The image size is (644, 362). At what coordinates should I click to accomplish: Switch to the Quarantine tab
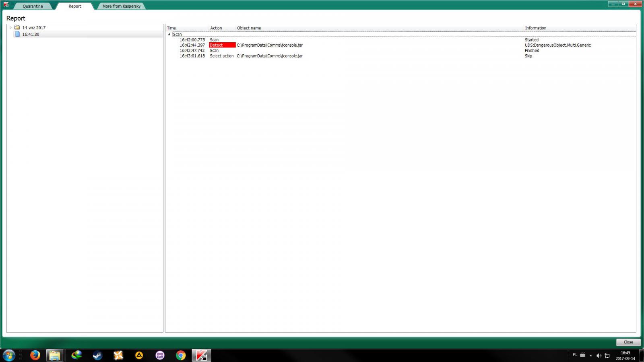point(33,6)
